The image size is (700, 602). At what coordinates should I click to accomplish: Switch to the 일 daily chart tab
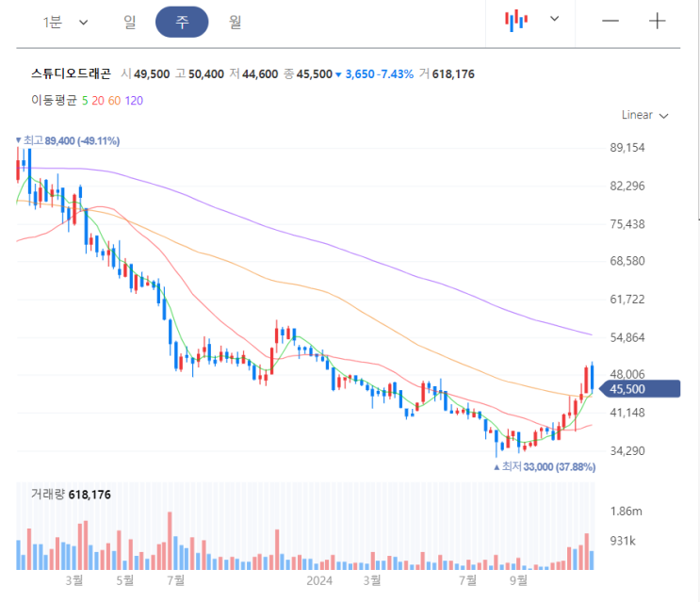tap(130, 22)
